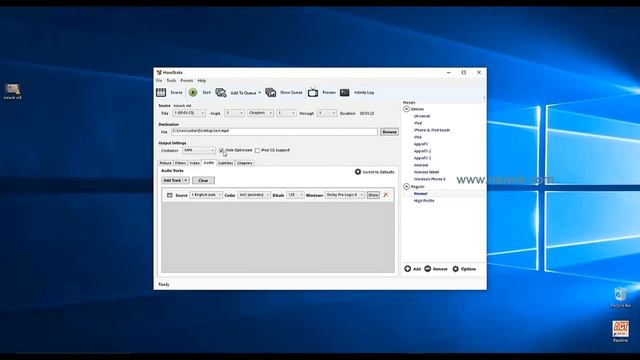Switch to the Chapters tab
The width and height of the screenshot is (640, 360).
coord(244,163)
